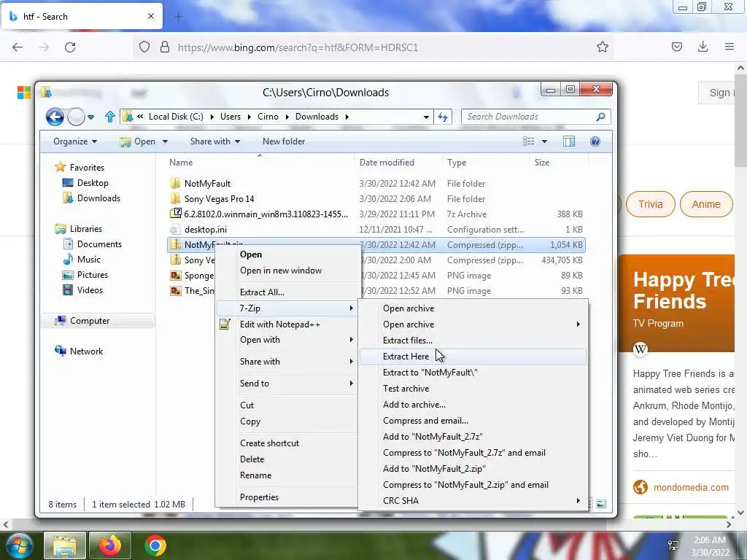747x560 pixels.
Task: Select desktop.ini file icon
Action: [x=176, y=229]
